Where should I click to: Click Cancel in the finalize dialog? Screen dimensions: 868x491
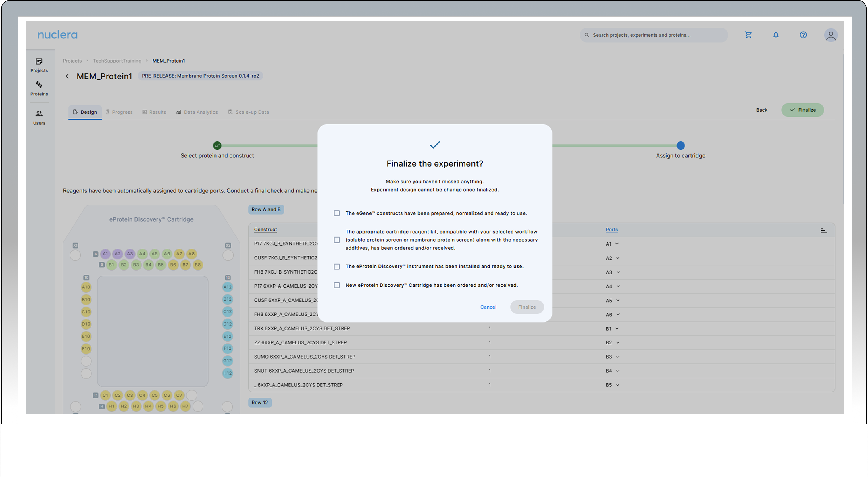(488, 307)
